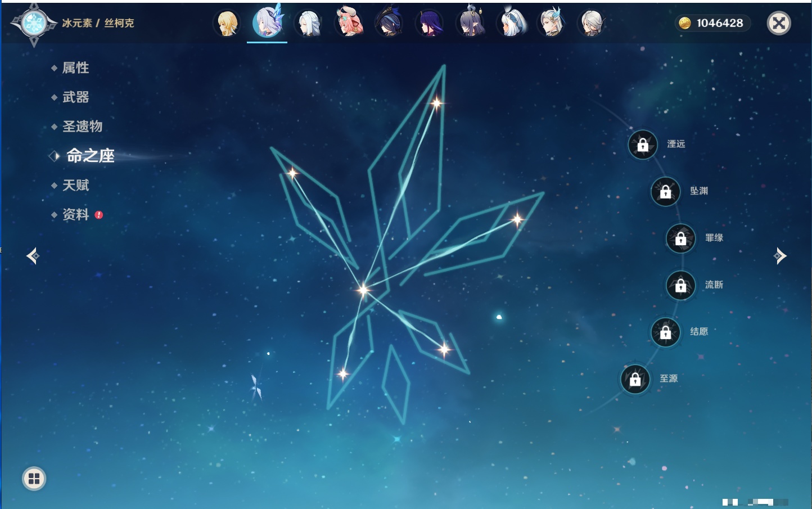
Task: View the locked 流断 constellation node
Action: click(680, 286)
